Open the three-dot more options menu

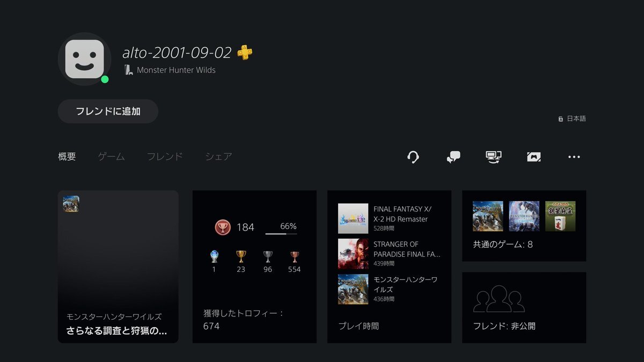click(574, 157)
